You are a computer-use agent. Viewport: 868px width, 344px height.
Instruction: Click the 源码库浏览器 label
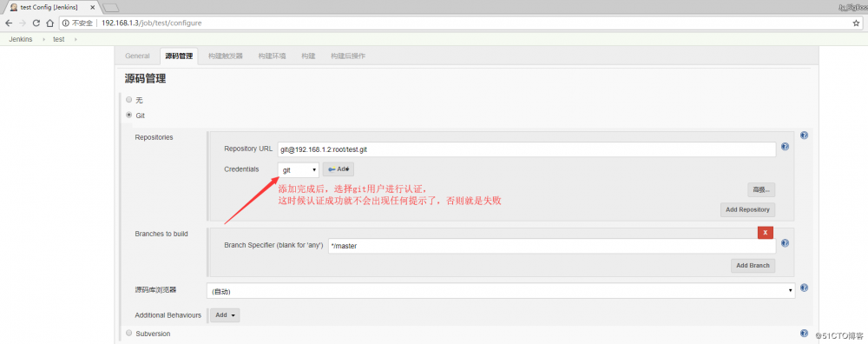(x=155, y=290)
